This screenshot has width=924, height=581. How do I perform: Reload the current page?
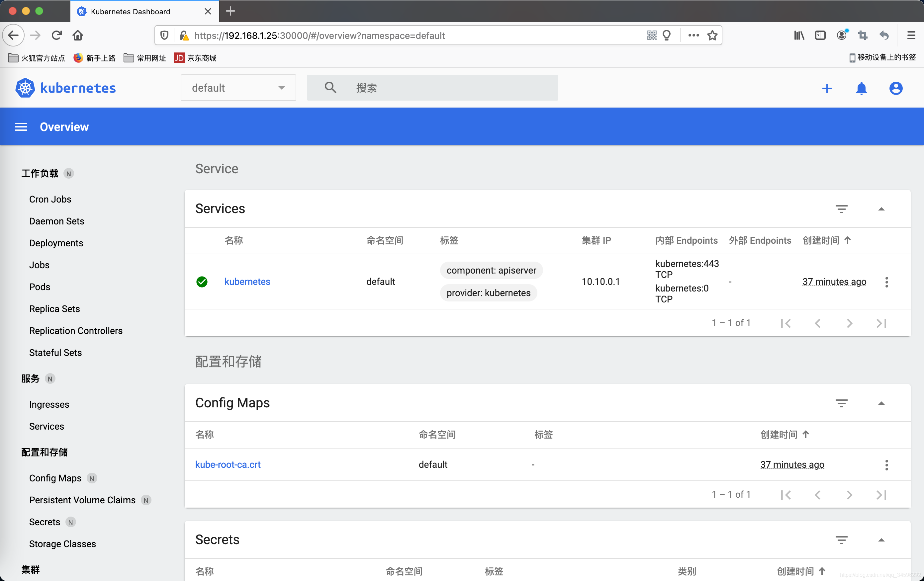[x=57, y=35]
